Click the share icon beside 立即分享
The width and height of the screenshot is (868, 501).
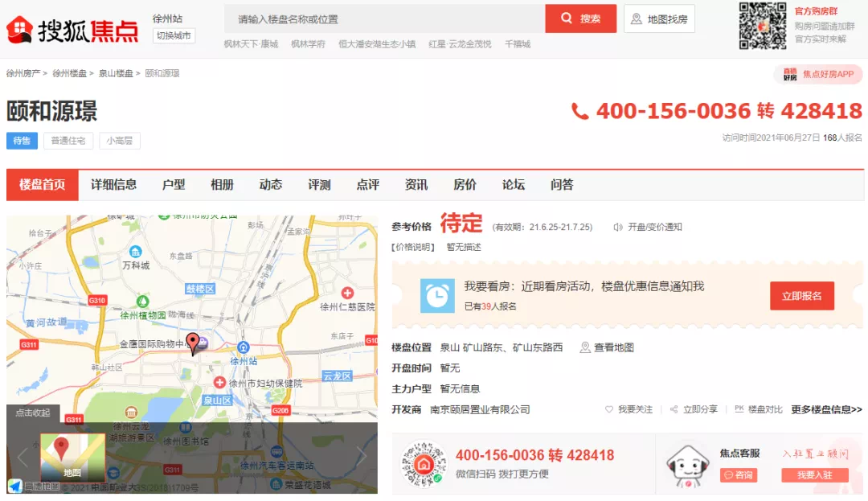click(674, 409)
